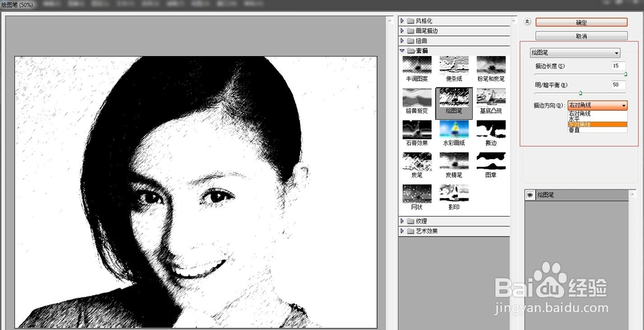Select the 炭精笔 filter thumbnail
This screenshot has height=330, width=644.
click(x=454, y=161)
